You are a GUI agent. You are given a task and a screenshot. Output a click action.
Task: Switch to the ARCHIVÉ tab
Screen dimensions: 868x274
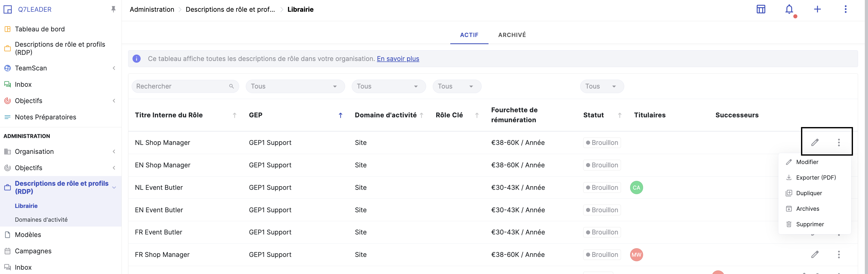point(511,35)
